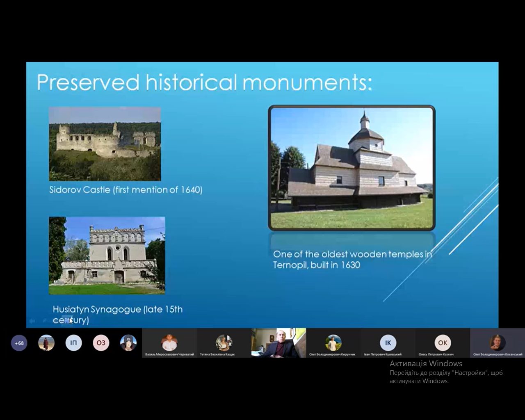Click the 'Preserved historical monuments:' slide title
Image resolution: width=525 pixels, height=420 pixels.
point(204,82)
